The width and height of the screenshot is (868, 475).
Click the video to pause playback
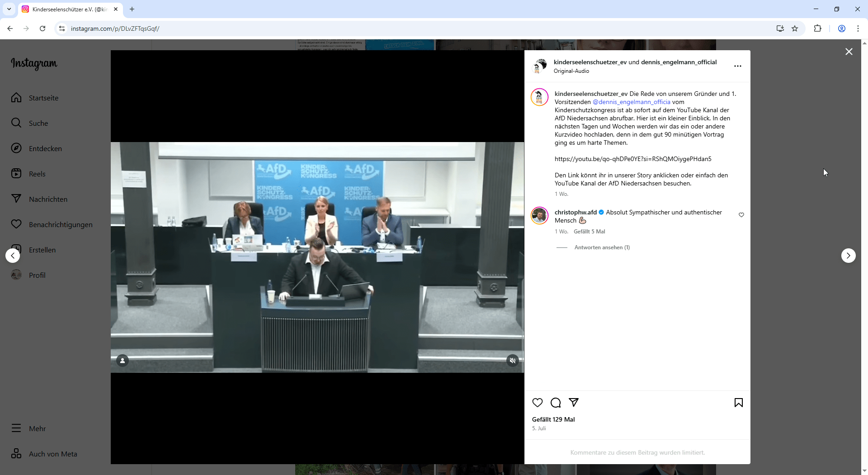[317, 257]
